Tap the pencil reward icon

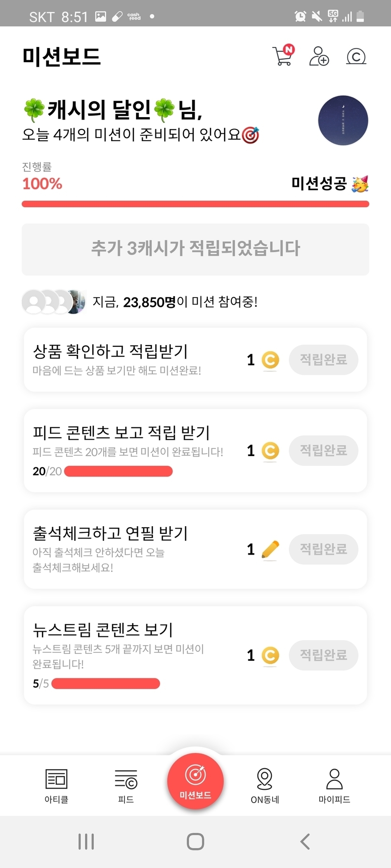coord(270,549)
